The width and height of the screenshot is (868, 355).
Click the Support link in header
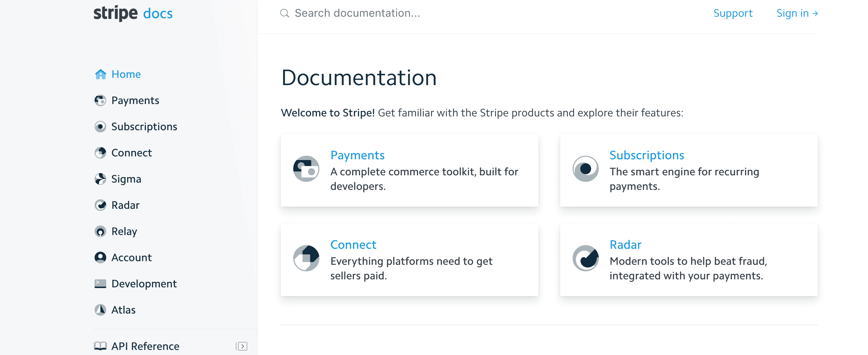[733, 13]
